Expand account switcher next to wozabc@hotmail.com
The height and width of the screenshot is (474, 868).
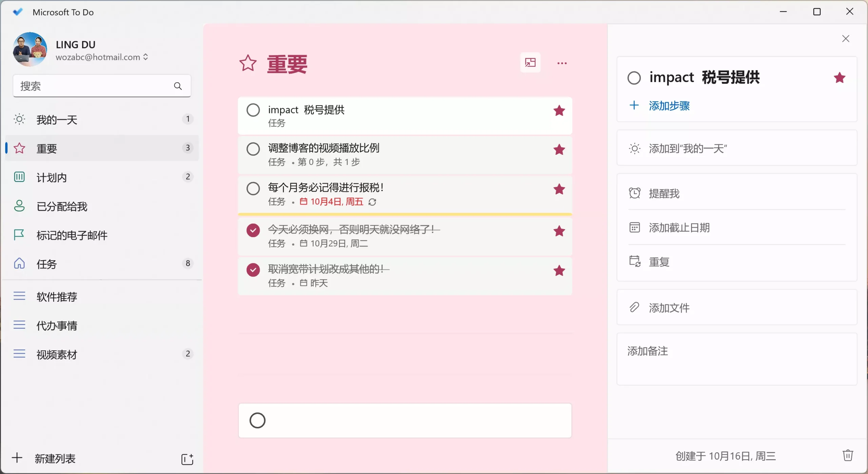click(145, 57)
